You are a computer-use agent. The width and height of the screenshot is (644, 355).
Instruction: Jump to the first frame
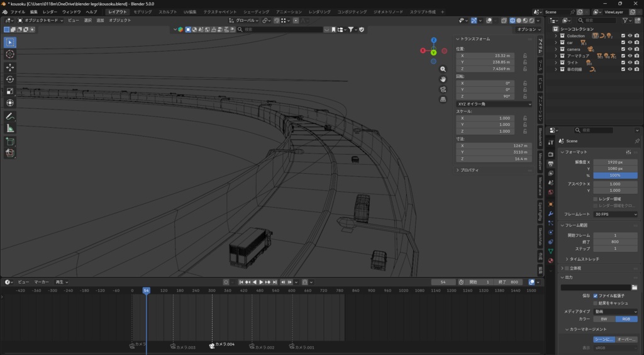241,282
